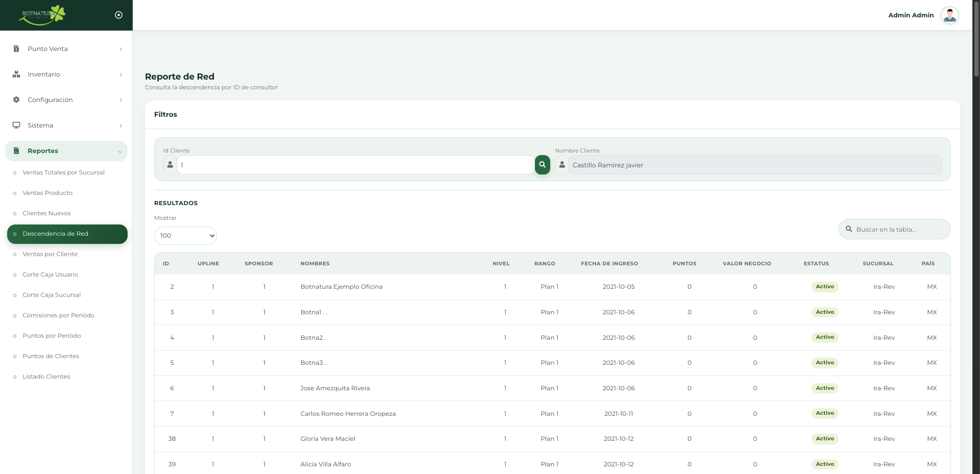Expand Punto Venta menu chevron

(120, 49)
